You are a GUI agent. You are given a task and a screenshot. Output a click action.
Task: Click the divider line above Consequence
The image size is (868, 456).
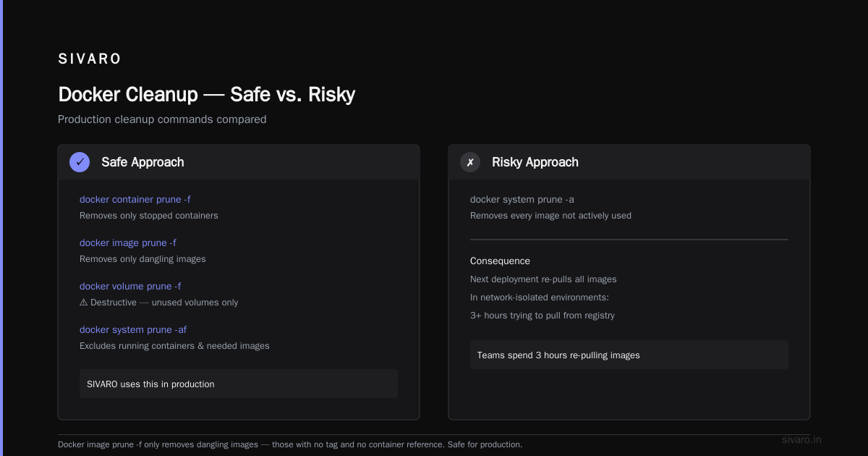point(629,239)
